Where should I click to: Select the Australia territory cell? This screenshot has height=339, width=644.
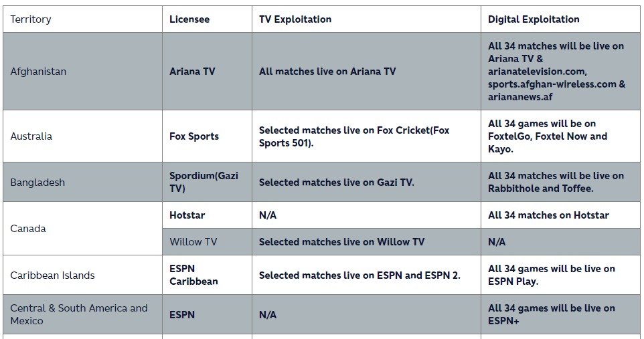[31, 136]
